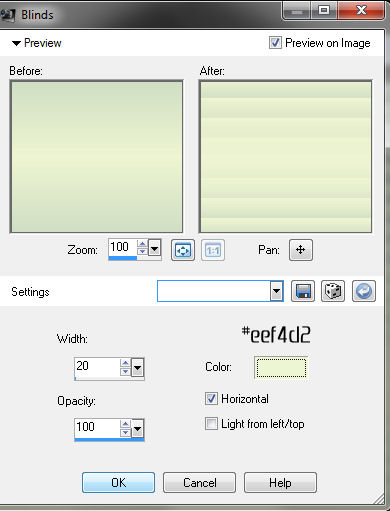Image resolution: width=390 pixels, height=511 pixels.
Task: Increase Width value with up arrow
Action: (125, 363)
